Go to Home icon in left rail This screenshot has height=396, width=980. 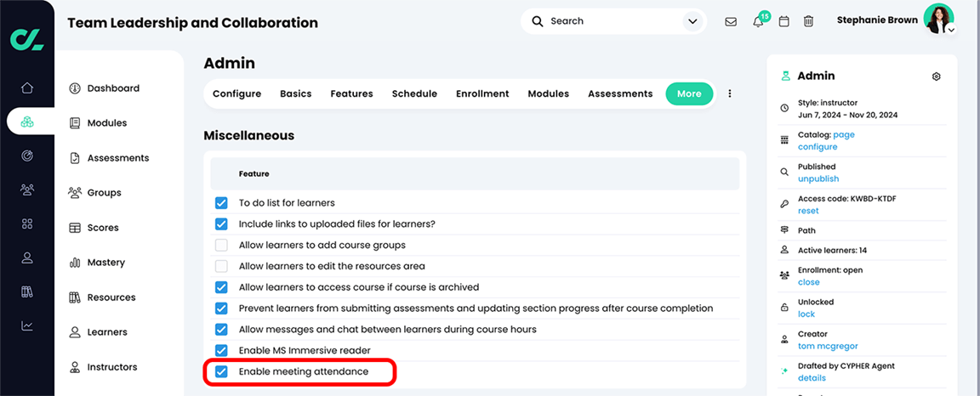pyautogui.click(x=27, y=88)
